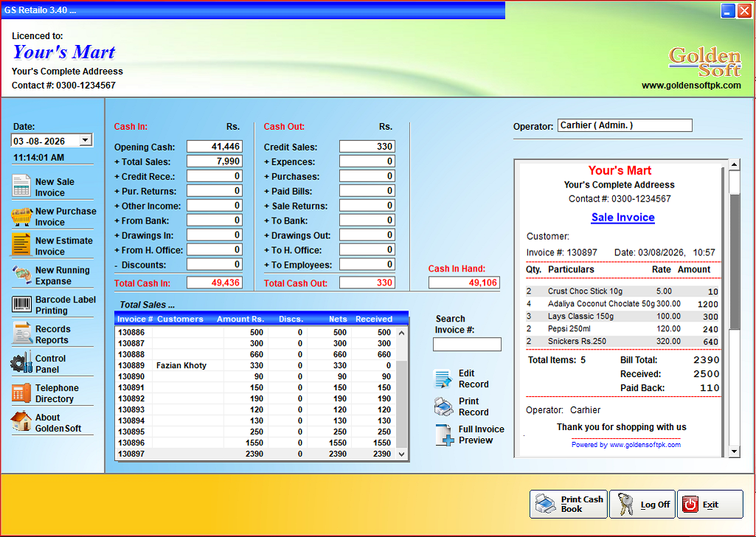Click the Received column header
This screenshot has height=537, width=756.
click(374, 319)
